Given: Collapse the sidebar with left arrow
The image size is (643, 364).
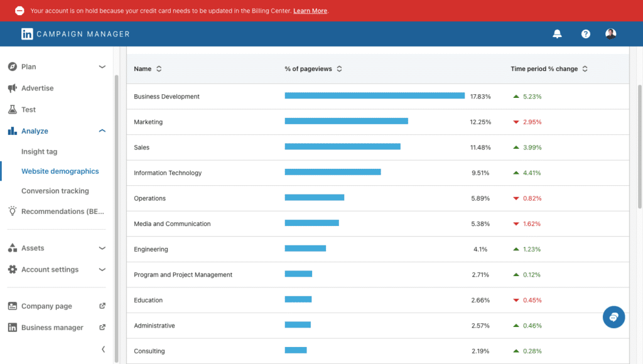Looking at the screenshot, I should (104, 349).
